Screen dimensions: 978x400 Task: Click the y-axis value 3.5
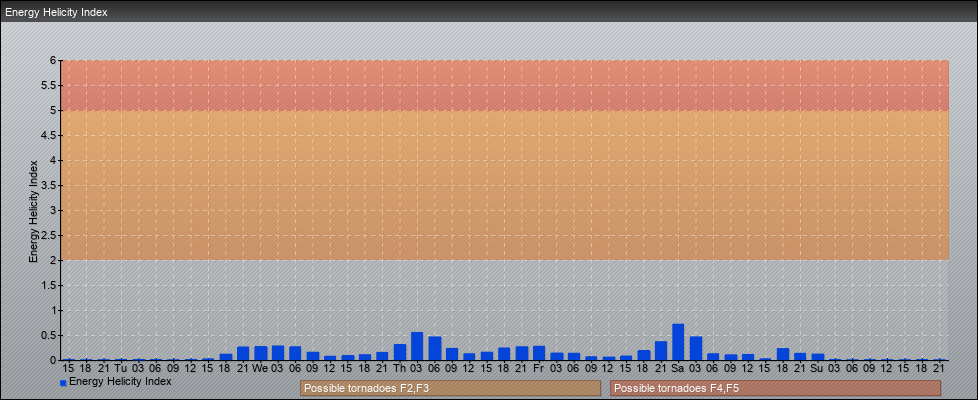coord(49,185)
